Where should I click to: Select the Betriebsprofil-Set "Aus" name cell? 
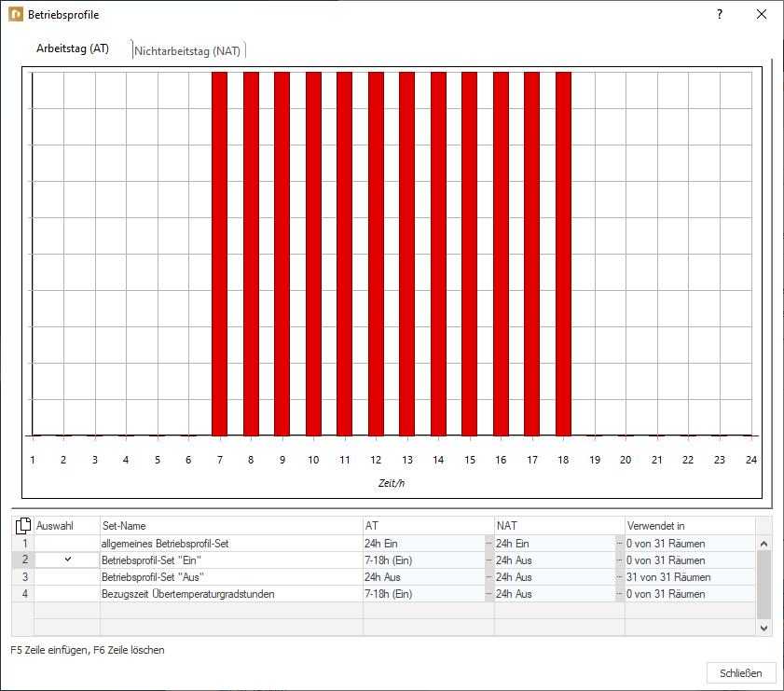point(231,577)
